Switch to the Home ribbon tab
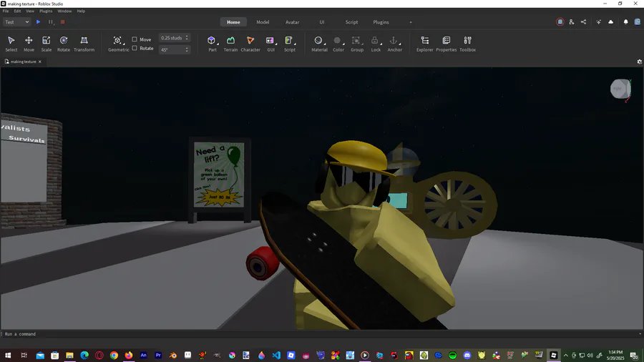 tap(233, 22)
